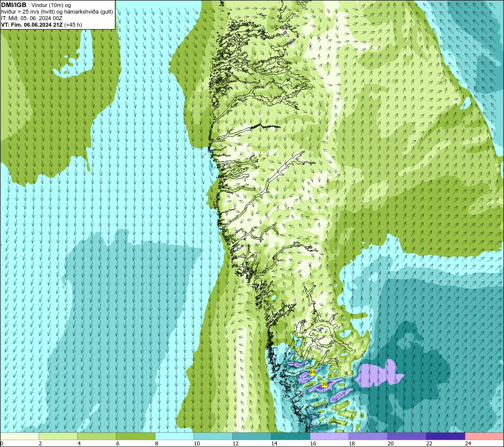The width and height of the screenshot is (504, 447).
Task: Click the dark indigo 22–24 m/s legend swatch
Action: click(446, 436)
